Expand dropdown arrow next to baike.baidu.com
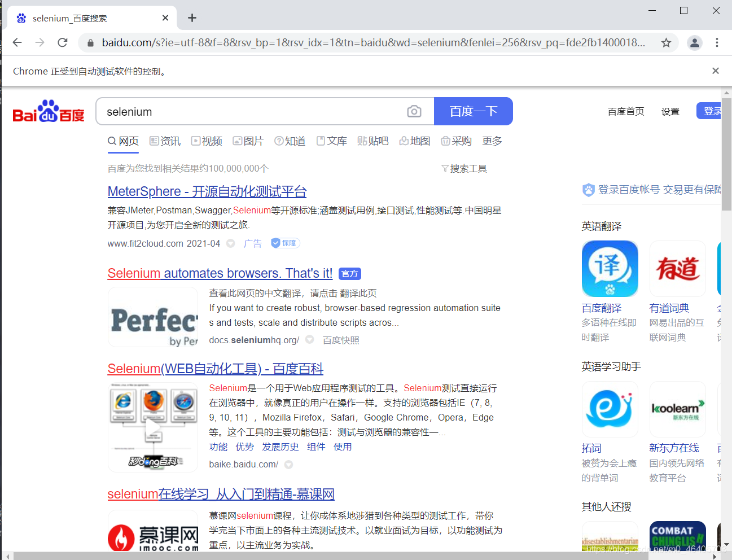The width and height of the screenshot is (732, 560). [x=289, y=465]
